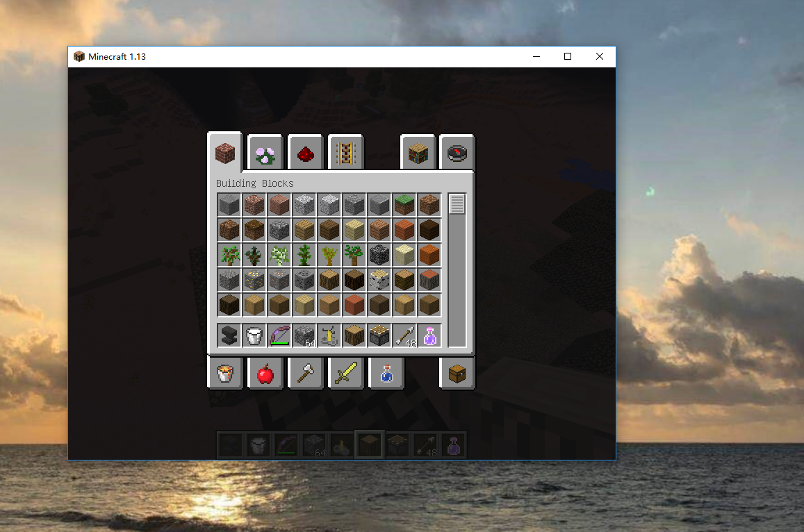
Task: Open the Decoration Blocks tab with flower icon
Action: click(265, 153)
